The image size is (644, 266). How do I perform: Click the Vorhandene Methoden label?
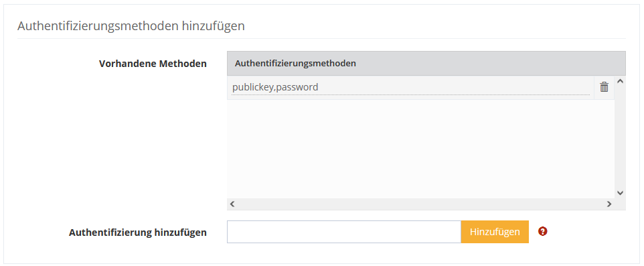[x=153, y=64]
